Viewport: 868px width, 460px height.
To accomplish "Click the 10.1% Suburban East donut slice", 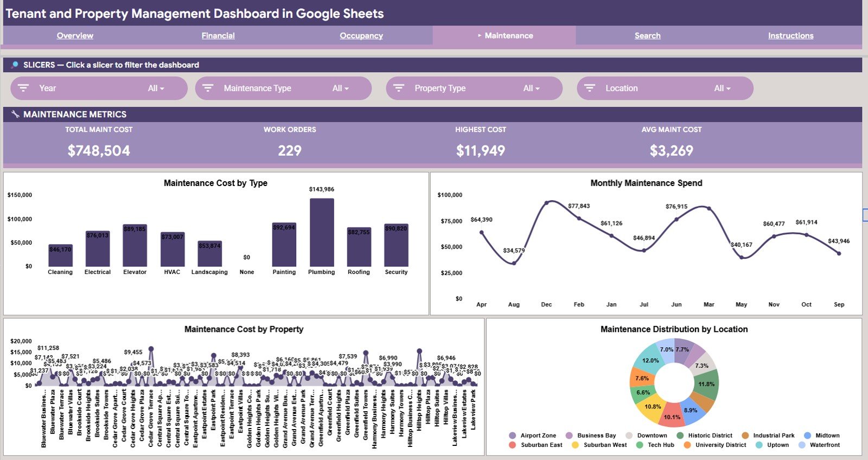I will coord(672,417).
